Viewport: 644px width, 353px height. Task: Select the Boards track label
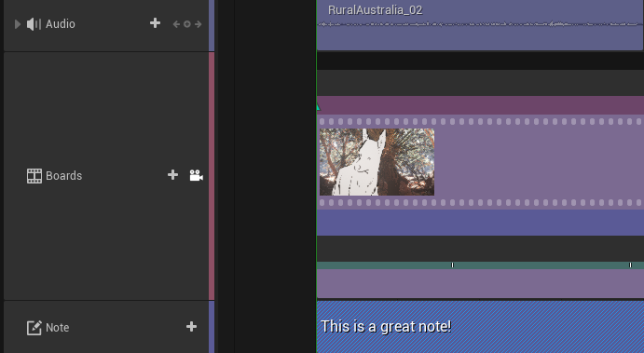[x=63, y=176]
